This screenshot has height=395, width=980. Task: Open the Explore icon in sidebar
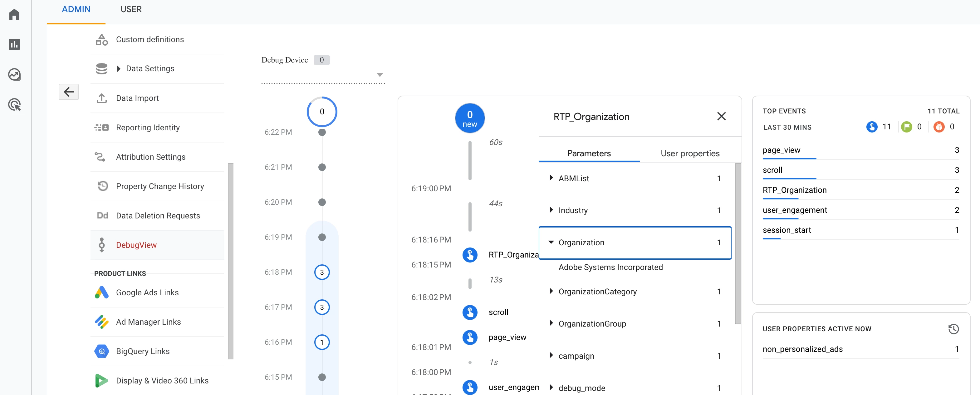click(14, 74)
